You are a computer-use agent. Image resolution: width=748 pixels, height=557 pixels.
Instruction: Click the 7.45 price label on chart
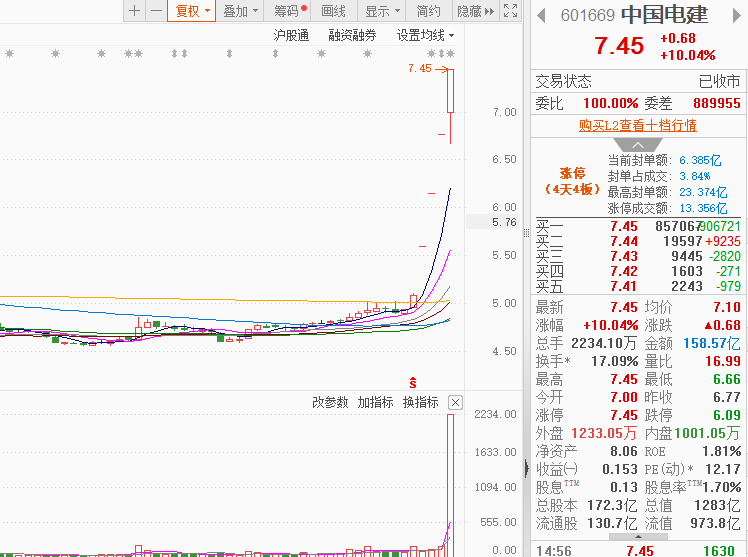pos(419,69)
